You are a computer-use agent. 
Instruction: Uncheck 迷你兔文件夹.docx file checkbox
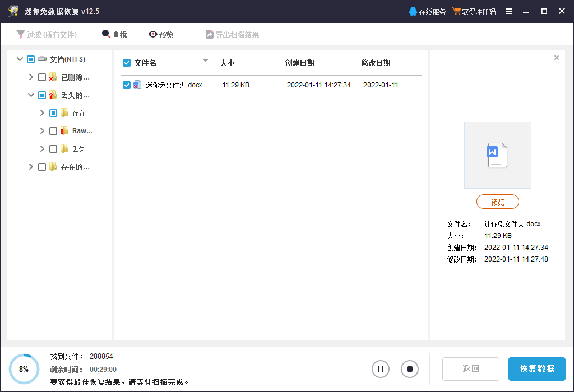(127, 85)
